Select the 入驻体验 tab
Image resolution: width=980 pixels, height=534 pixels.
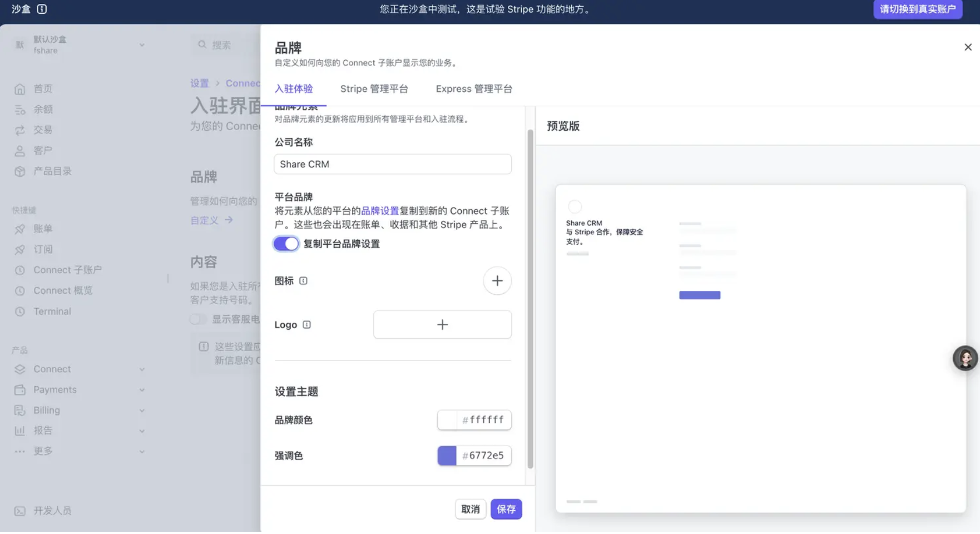pyautogui.click(x=294, y=89)
